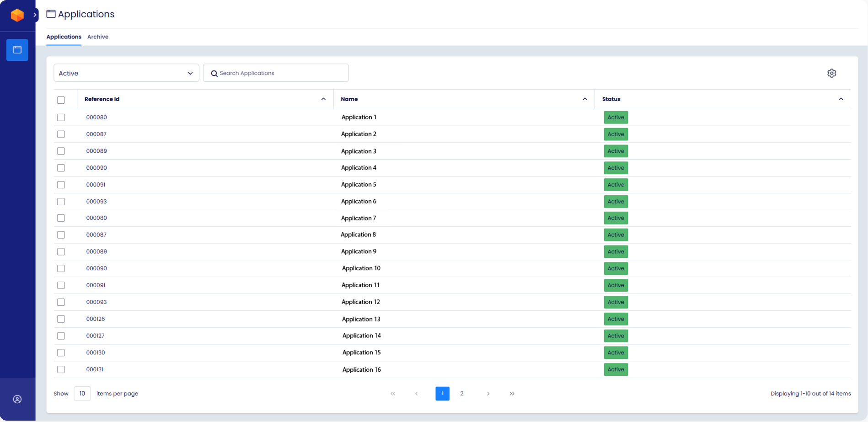Viewport: 868px width, 422px height.
Task: Expand the sidebar using the arrow chevron
Action: pyautogui.click(x=35, y=15)
